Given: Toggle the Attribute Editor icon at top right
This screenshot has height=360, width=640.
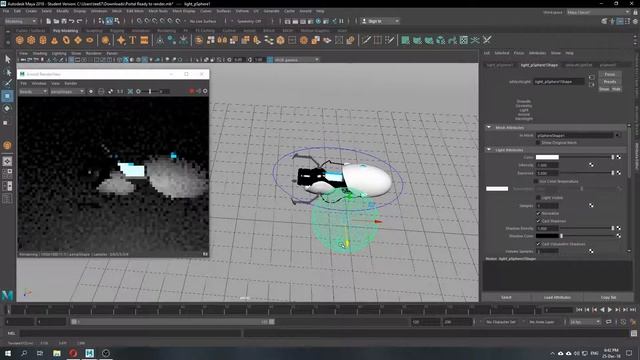Looking at the screenshot, I should (x=620, y=21).
